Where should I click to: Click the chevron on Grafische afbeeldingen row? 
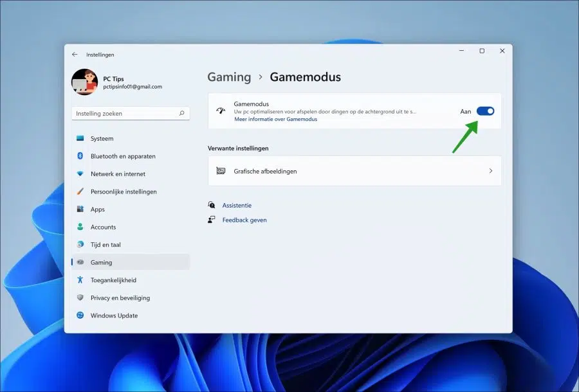click(491, 171)
